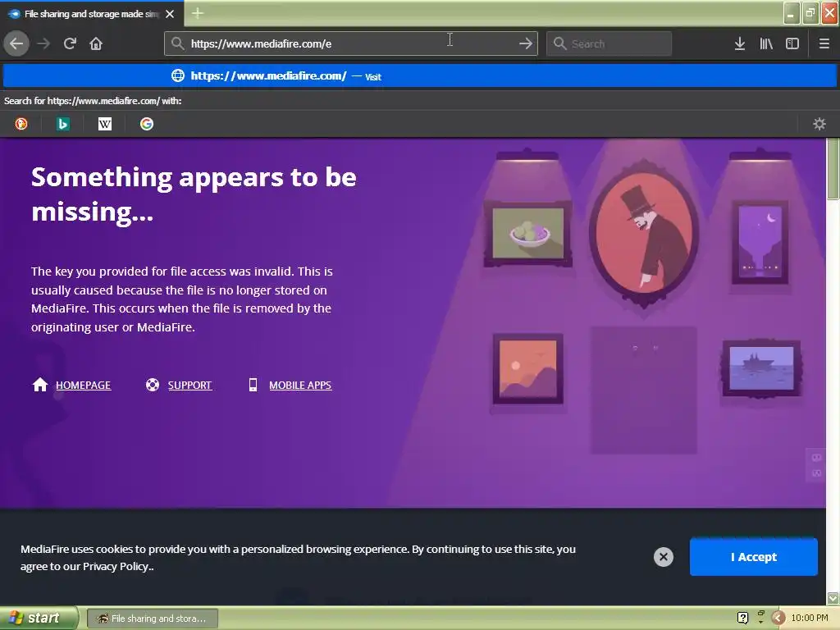Screen dimensions: 840x630
Task: Open the Downloads toolbar icon
Action: [740, 44]
